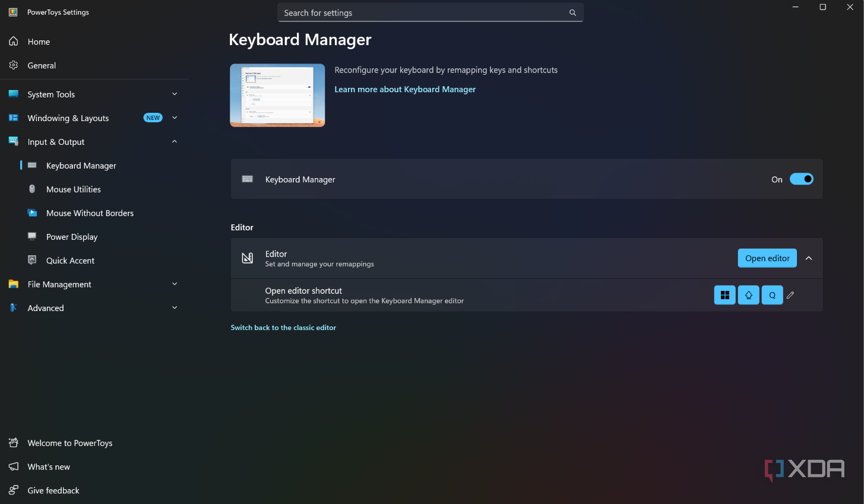Click the Open editor button
This screenshot has height=504, width=864.
tap(767, 258)
